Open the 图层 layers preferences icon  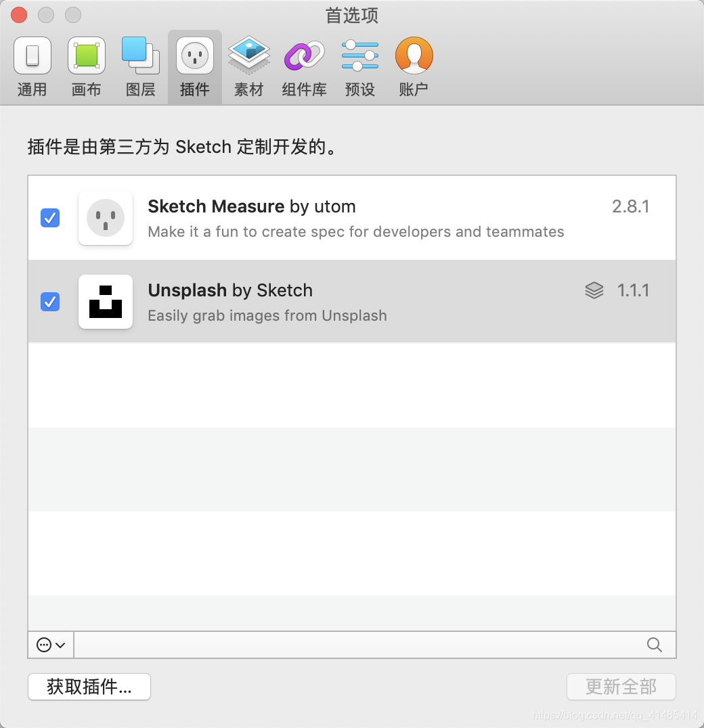point(140,55)
